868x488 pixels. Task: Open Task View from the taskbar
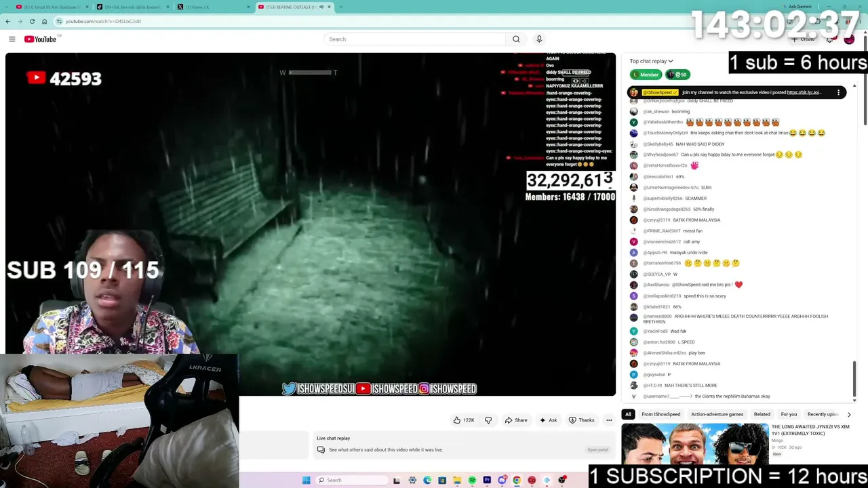[x=397, y=481]
